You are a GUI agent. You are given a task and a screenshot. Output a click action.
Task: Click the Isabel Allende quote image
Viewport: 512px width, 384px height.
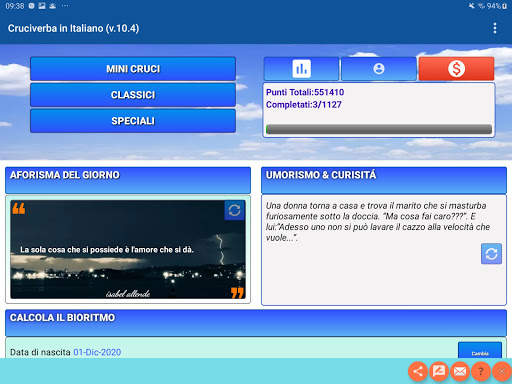(128, 249)
